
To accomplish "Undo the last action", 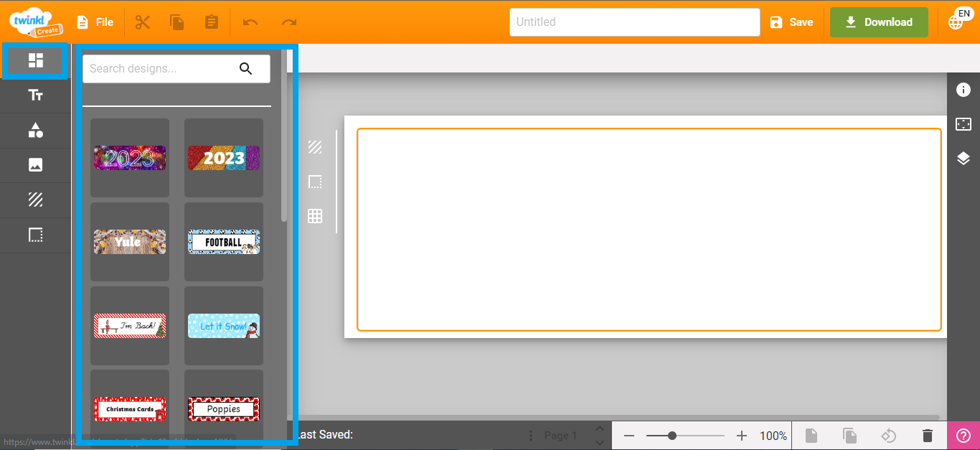I will tap(249, 22).
